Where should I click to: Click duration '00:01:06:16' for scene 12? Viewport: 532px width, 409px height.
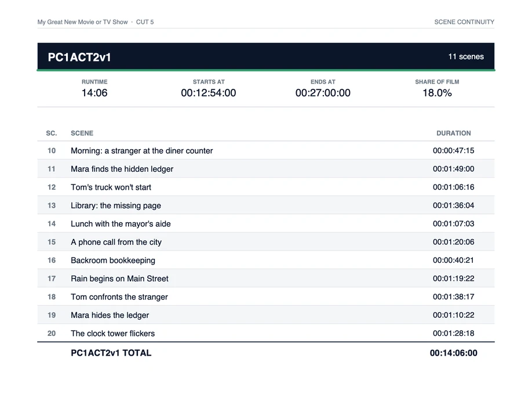(x=454, y=187)
